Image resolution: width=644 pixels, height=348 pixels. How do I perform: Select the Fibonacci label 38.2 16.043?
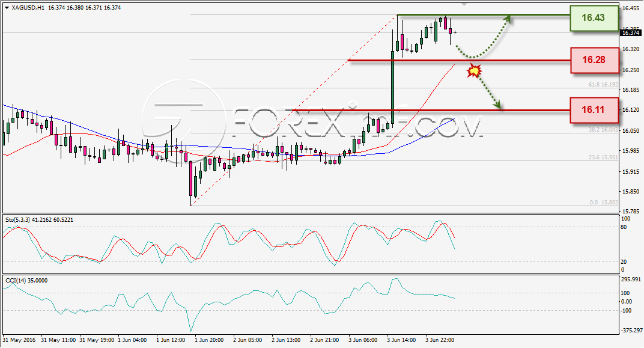point(603,129)
